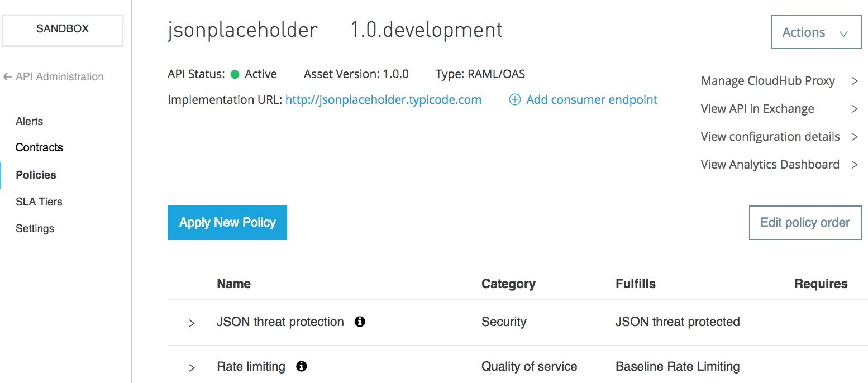
Task: Click the info icon beside Rate limiting
Action: click(x=302, y=366)
